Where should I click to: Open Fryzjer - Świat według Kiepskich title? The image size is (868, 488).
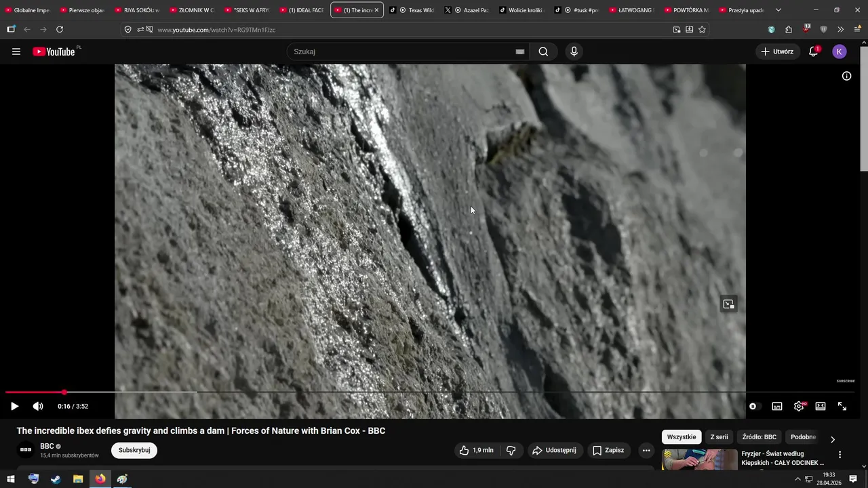pos(783,458)
